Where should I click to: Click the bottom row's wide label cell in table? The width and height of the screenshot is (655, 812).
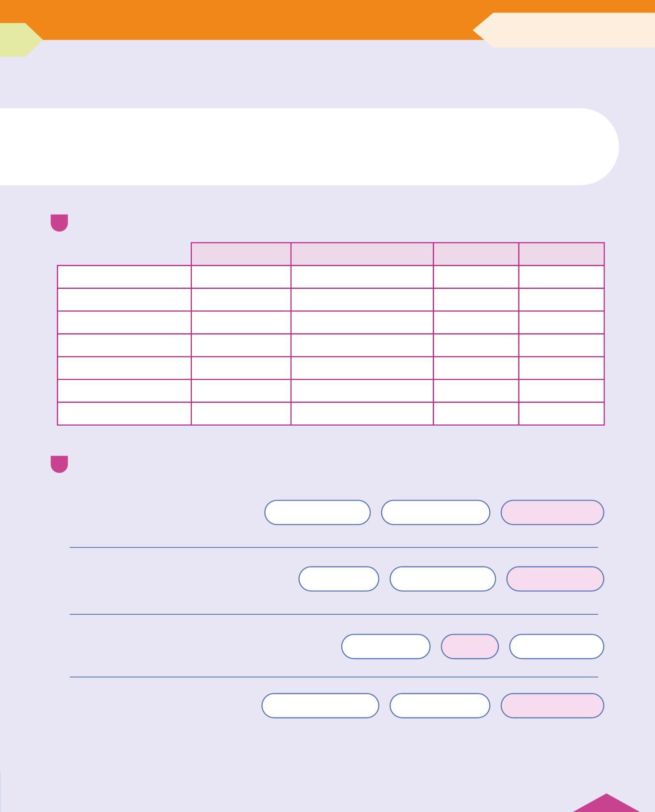click(124, 414)
